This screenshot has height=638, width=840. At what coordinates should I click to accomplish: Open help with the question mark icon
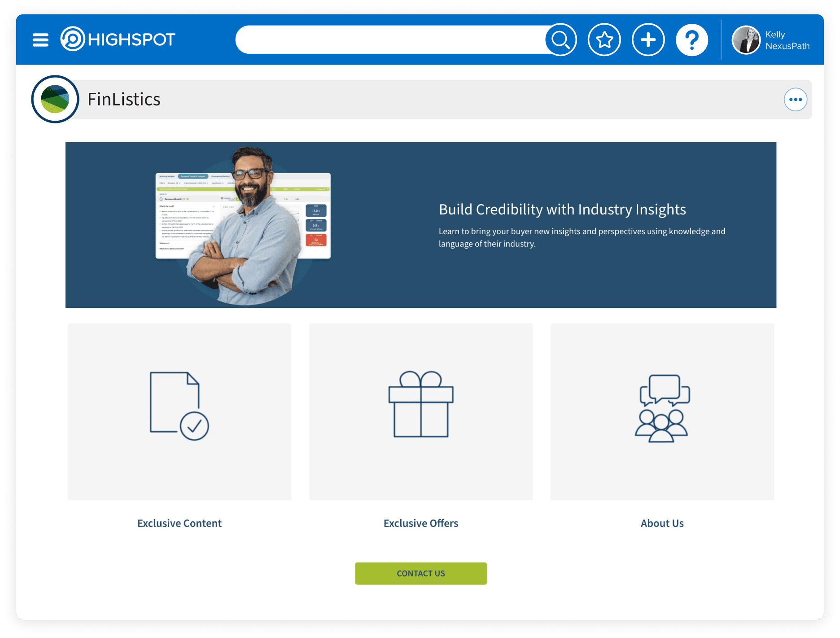[691, 39]
